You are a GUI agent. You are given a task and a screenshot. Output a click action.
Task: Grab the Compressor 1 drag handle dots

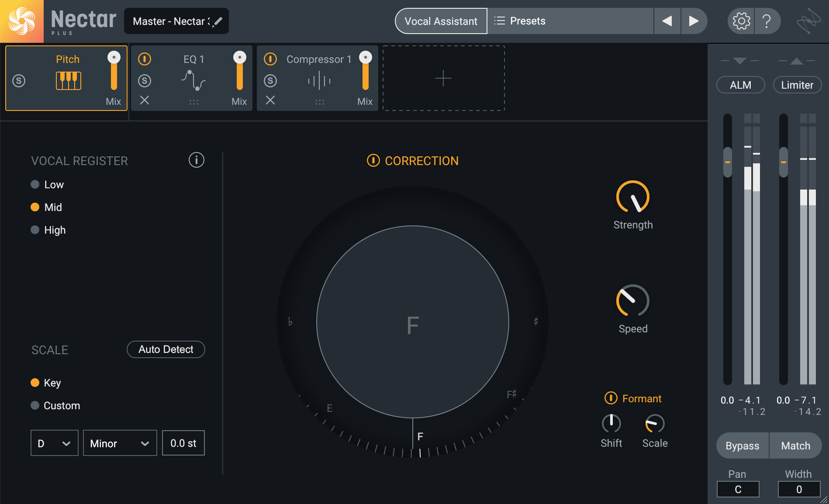[319, 102]
